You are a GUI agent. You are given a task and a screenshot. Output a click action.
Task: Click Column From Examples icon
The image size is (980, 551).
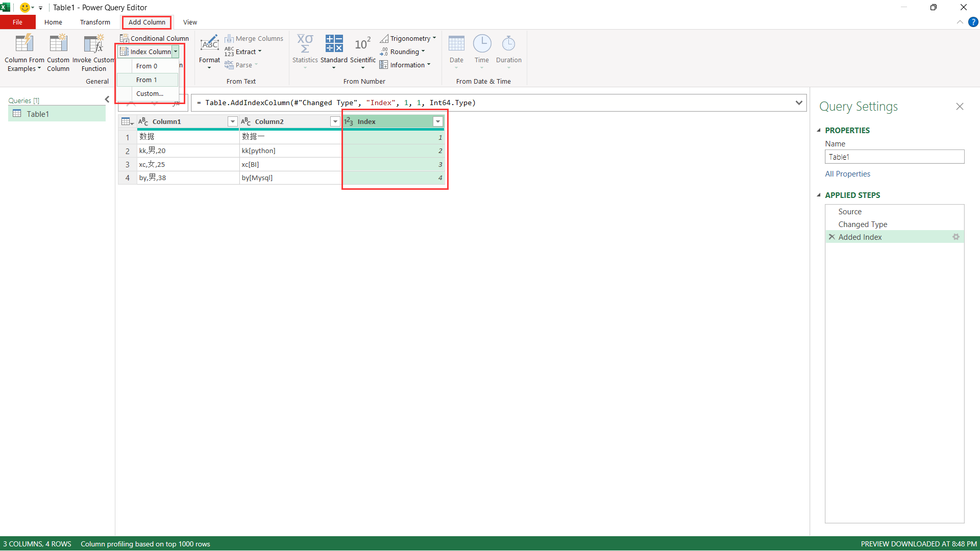pyautogui.click(x=24, y=44)
